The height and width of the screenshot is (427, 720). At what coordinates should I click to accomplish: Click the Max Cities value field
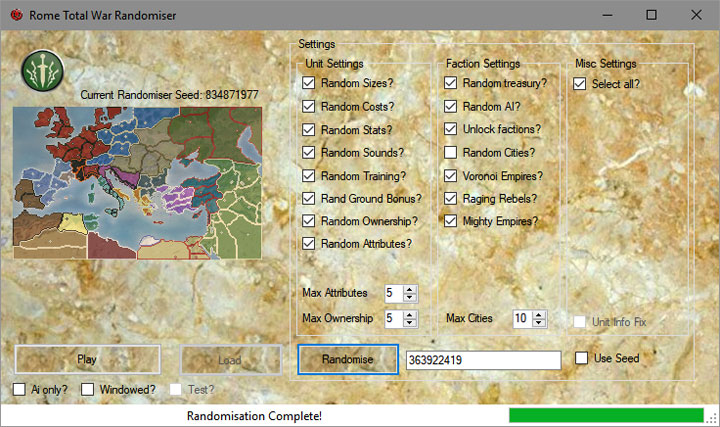tap(523, 318)
